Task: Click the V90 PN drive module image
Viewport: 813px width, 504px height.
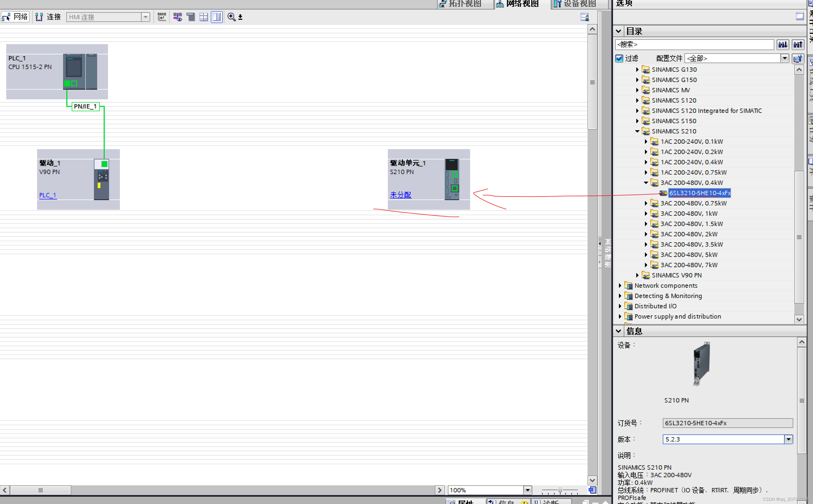Action: [x=101, y=179]
